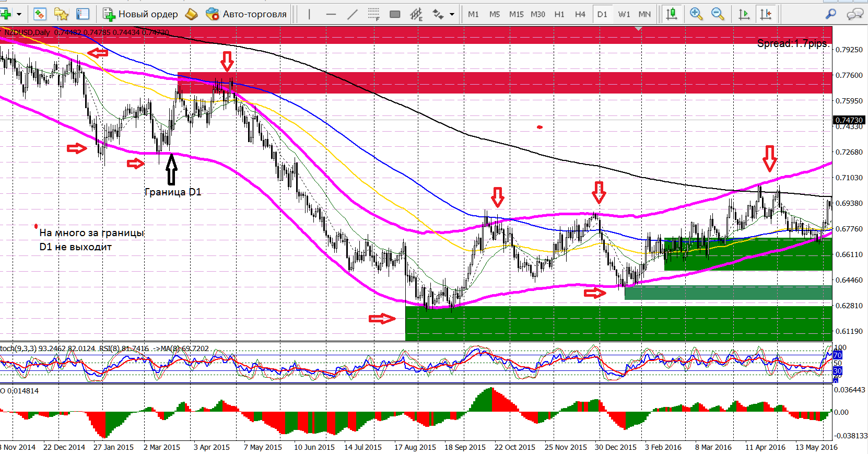Adjust the chart shift triangle marker
This screenshot has width=868, height=454.
(638, 29)
